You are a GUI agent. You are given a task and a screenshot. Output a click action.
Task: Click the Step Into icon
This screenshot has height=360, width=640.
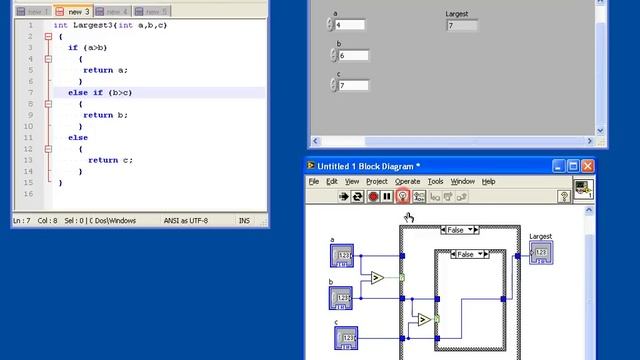tap(435, 197)
